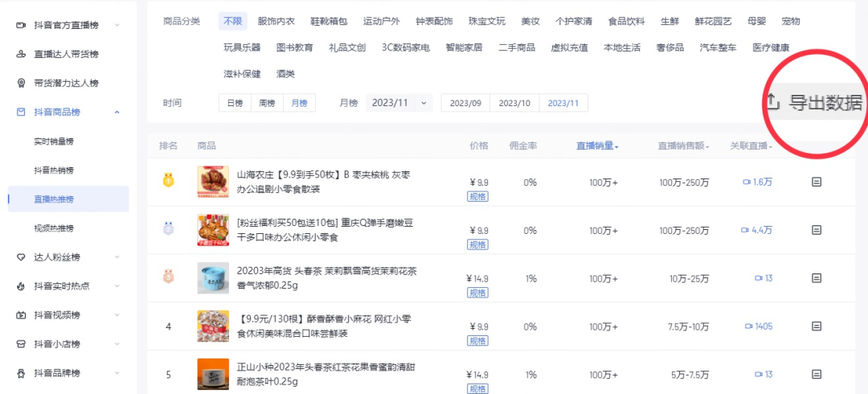Select 服饰内衣 category filter
This screenshot has height=394, width=868.
click(276, 22)
